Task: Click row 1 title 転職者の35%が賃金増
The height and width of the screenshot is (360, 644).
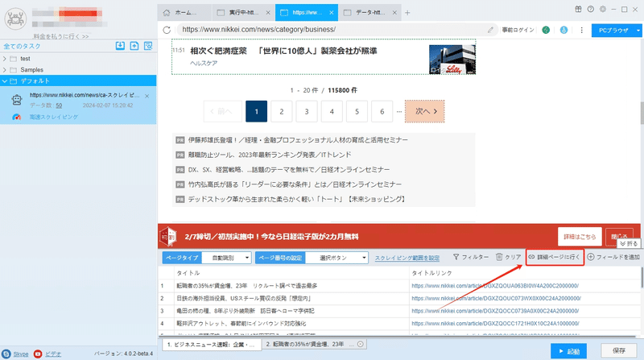Action: click(247, 286)
